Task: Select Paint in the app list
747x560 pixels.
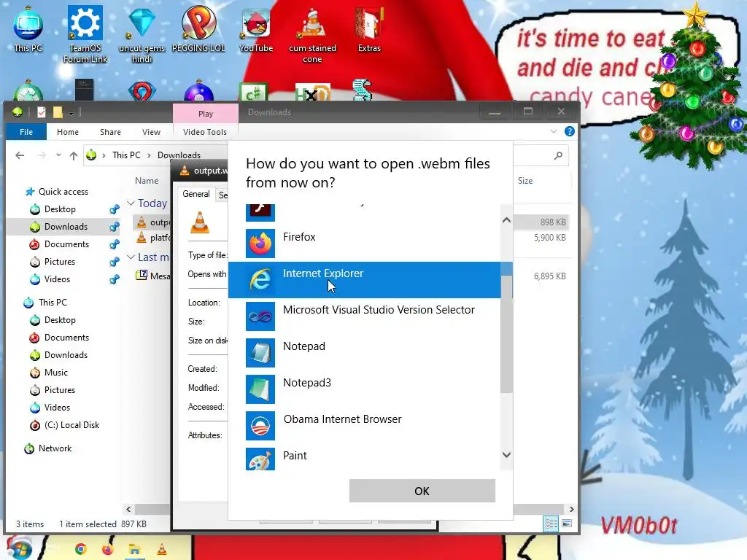Action: coord(365,459)
